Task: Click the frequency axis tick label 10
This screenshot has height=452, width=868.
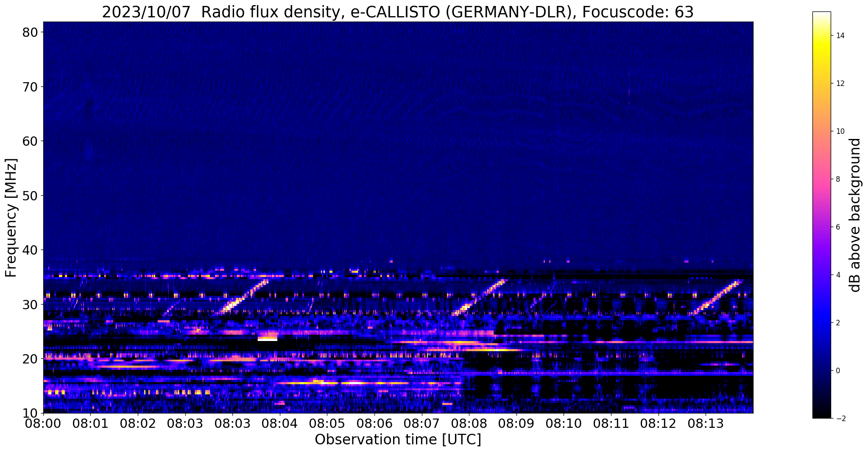Action: point(31,413)
